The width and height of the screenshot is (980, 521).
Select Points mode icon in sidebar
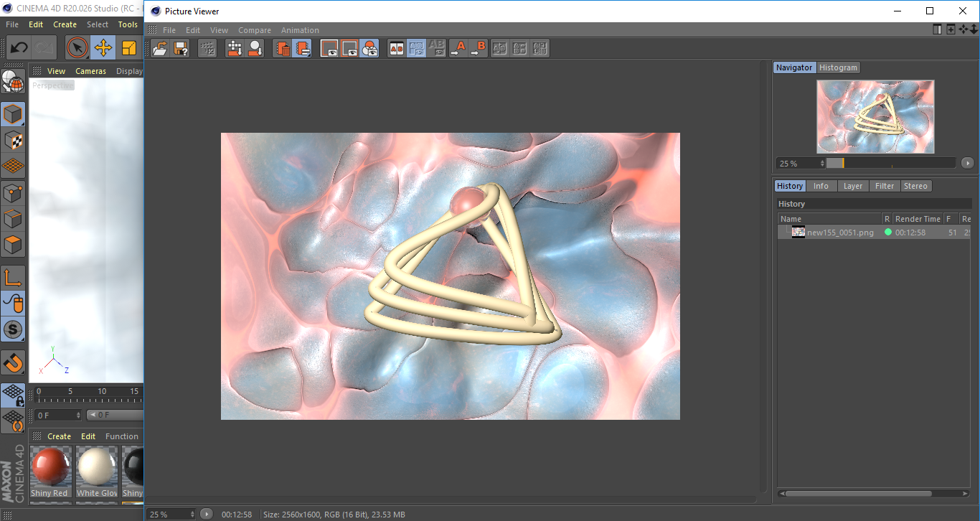pyautogui.click(x=13, y=193)
